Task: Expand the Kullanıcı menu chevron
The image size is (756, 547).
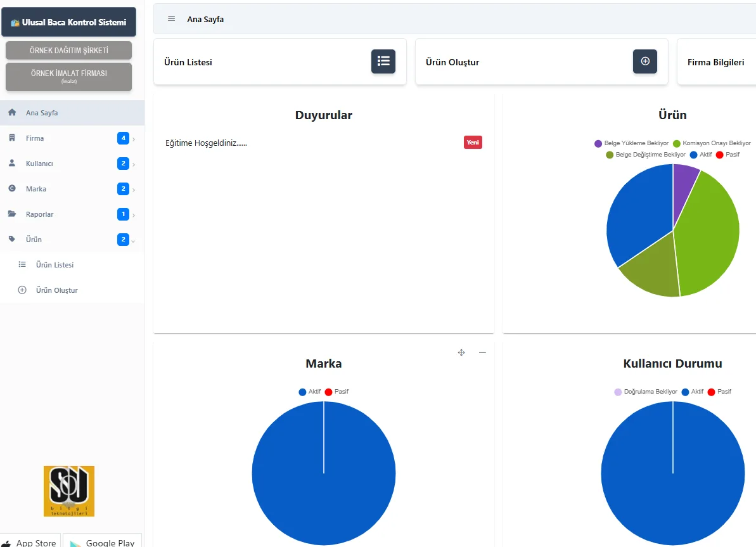Action: coord(134,165)
